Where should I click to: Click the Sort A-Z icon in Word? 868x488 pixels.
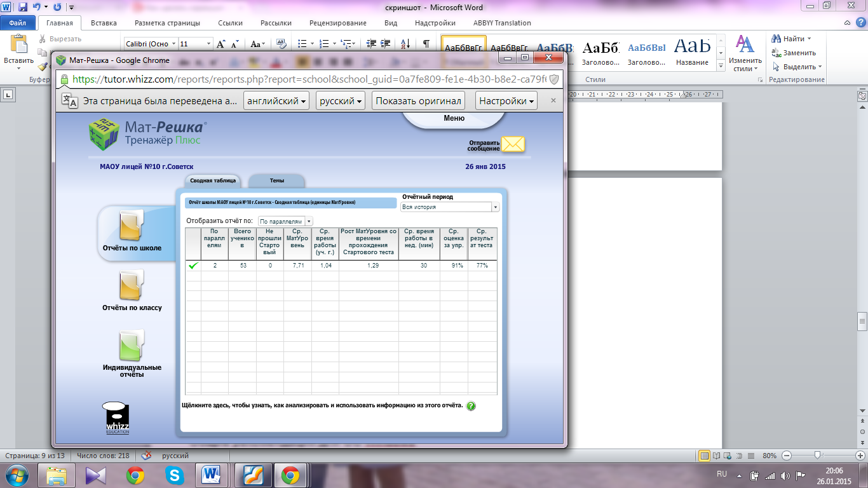tap(404, 44)
